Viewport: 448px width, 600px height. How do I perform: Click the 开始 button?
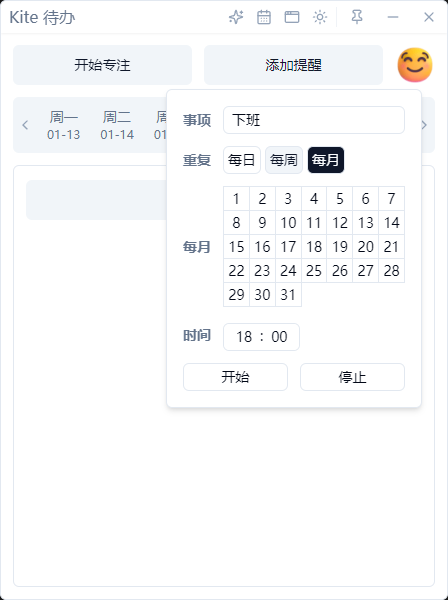tap(235, 377)
